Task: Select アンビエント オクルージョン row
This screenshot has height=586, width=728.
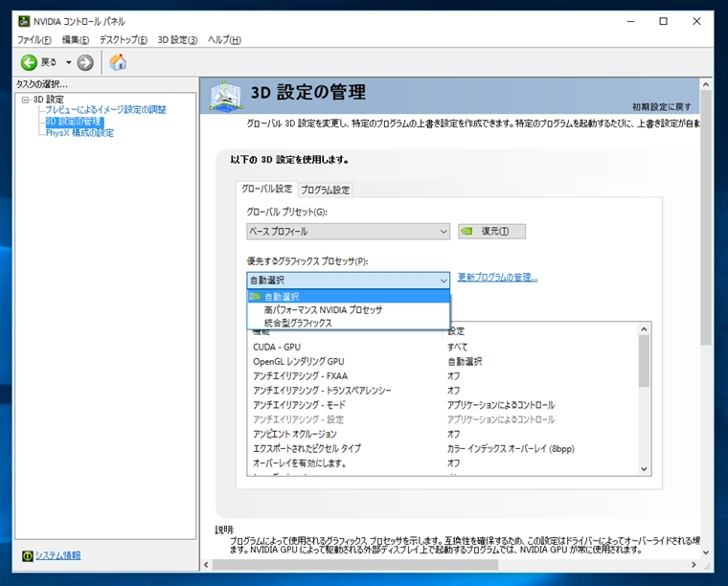Action: tap(444, 434)
